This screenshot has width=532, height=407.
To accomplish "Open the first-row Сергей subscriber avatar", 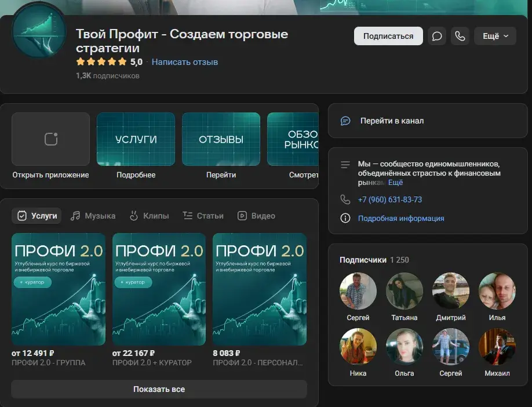I will (358, 291).
